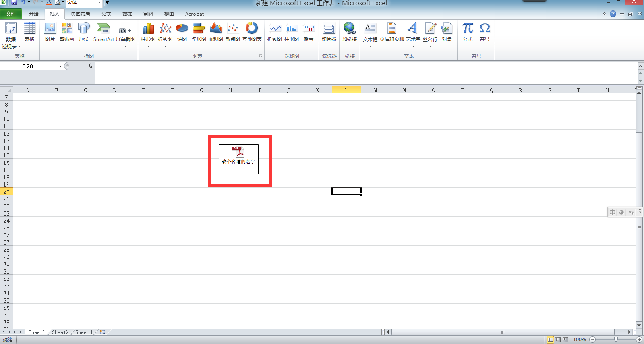Insert a hyperlink (超链接)
Image resolution: width=644 pixels, height=344 pixels.
pos(350,32)
